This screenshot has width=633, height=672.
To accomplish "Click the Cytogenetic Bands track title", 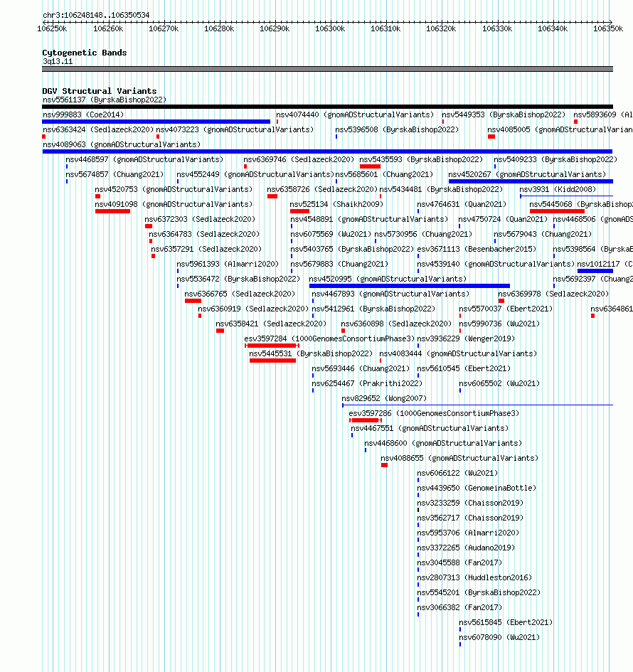I will coord(85,53).
